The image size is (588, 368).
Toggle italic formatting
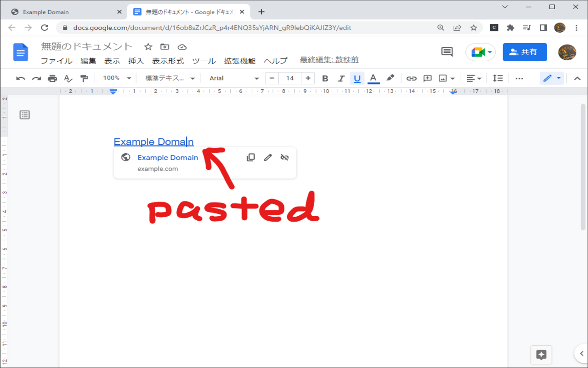pyautogui.click(x=341, y=79)
